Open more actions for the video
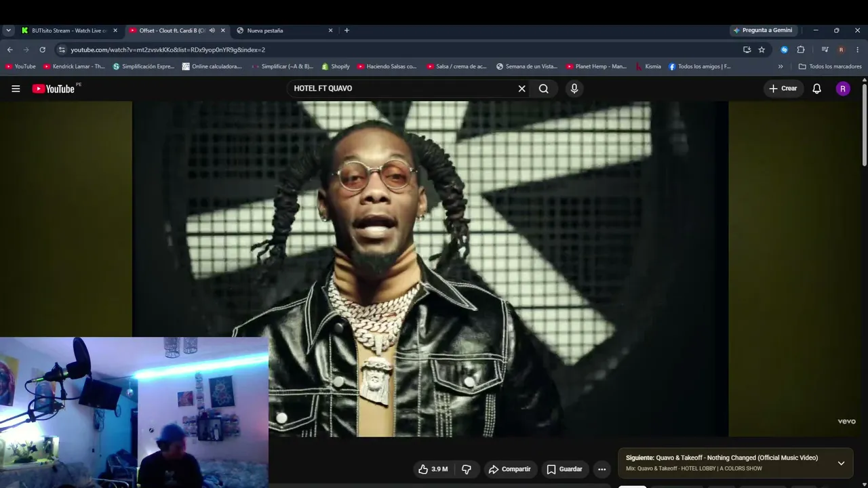Viewport: 868px width, 488px height. 601,469
